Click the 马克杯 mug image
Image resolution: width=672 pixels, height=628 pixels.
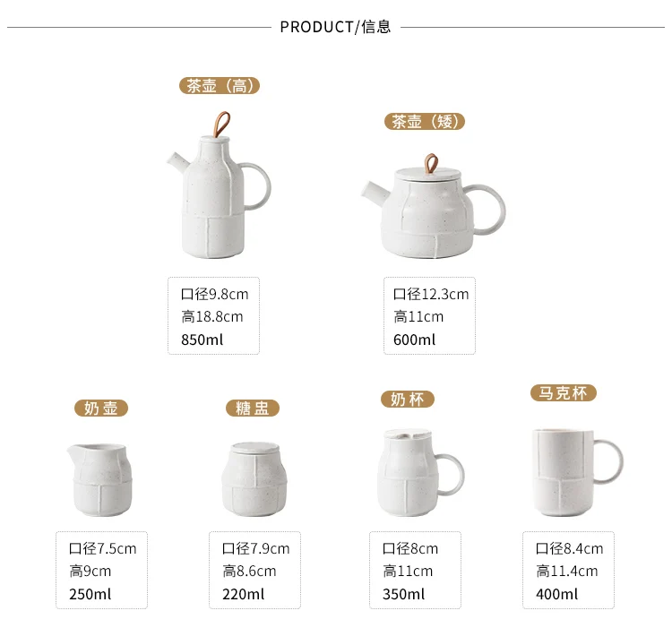tap(577, 472)
